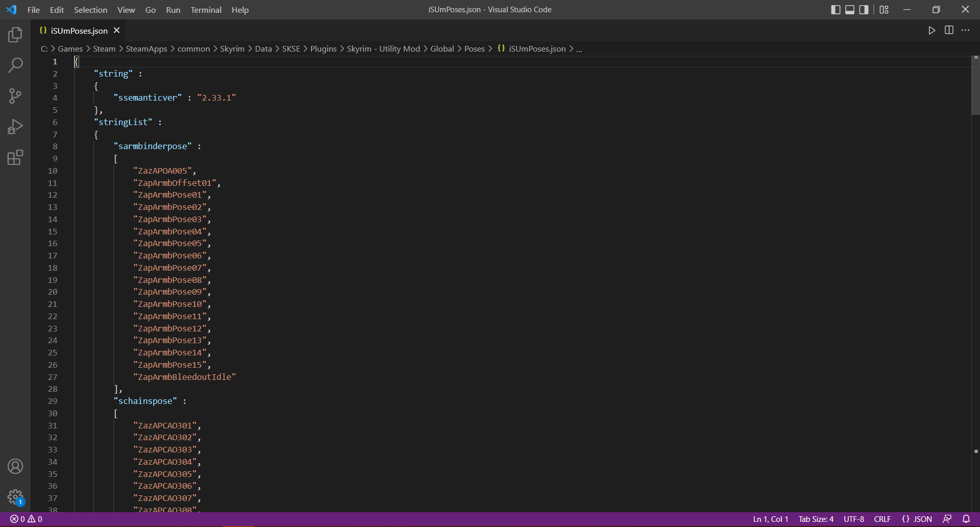Open the Accounts menu
This screenshot has width=980, height=527.
[15, 466]
